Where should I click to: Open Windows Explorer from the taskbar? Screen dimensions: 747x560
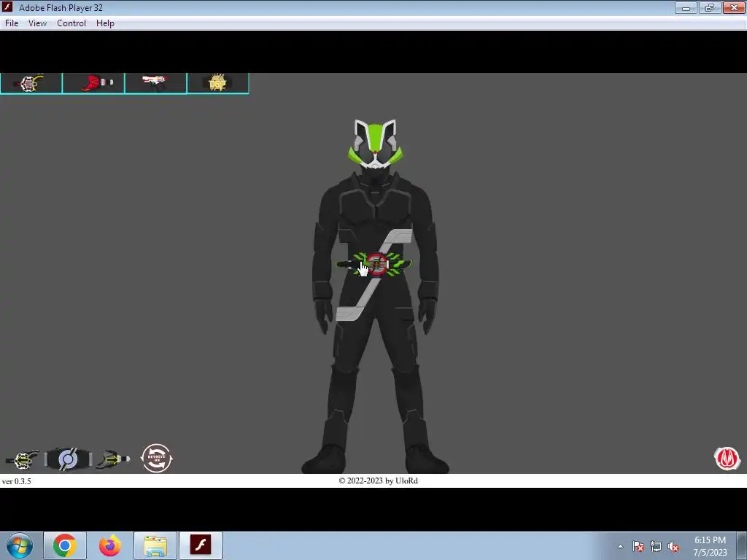coord(155,545)
